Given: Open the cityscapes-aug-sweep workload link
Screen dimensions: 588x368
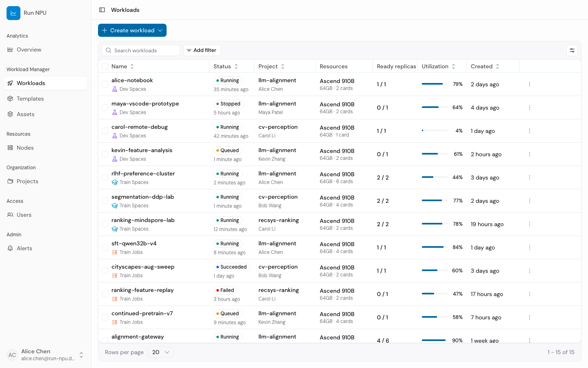Looking at the screenshot, I should (x=143, y=267).
